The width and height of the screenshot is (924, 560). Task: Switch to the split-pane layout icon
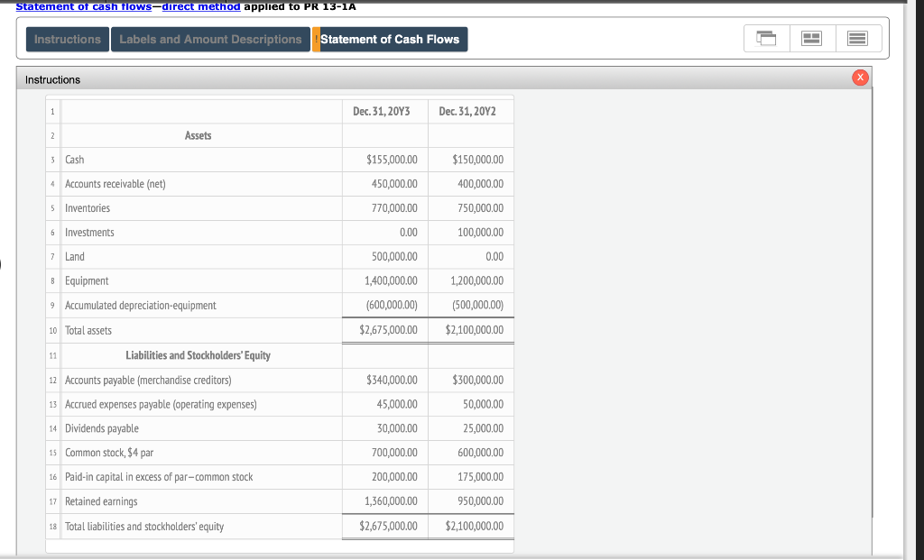coord(810,38)
